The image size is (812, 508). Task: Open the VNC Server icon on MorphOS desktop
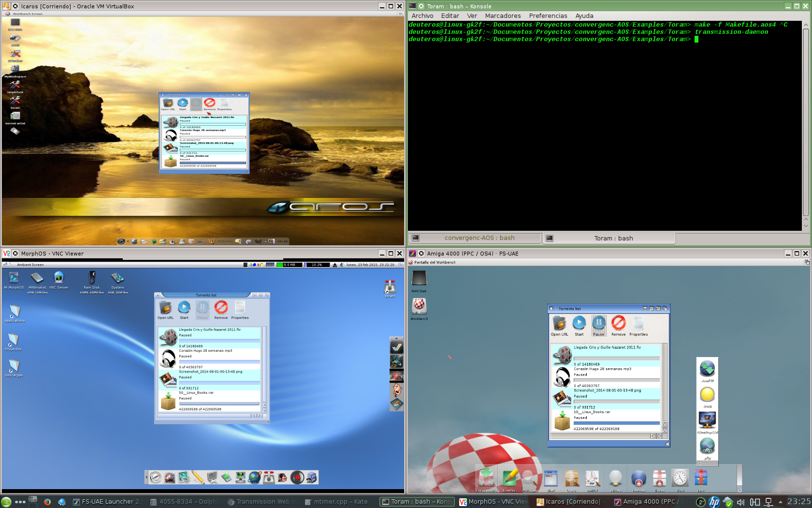59,280
